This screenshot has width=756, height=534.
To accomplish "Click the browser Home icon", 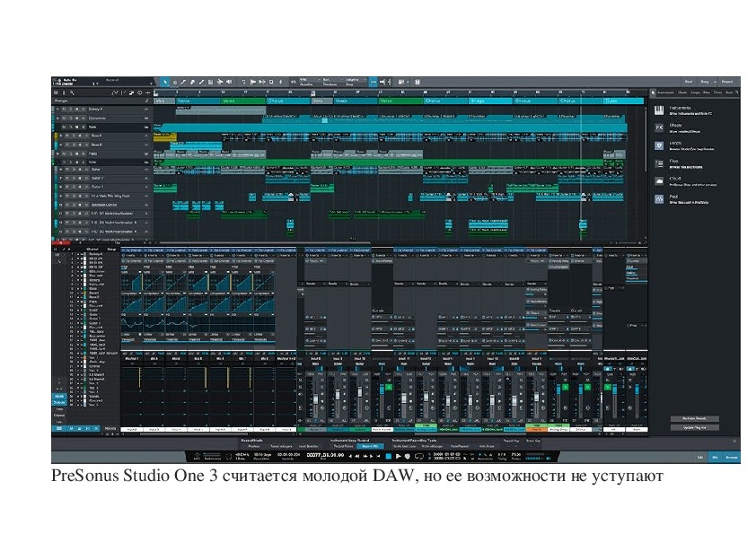I will [654, 92].
